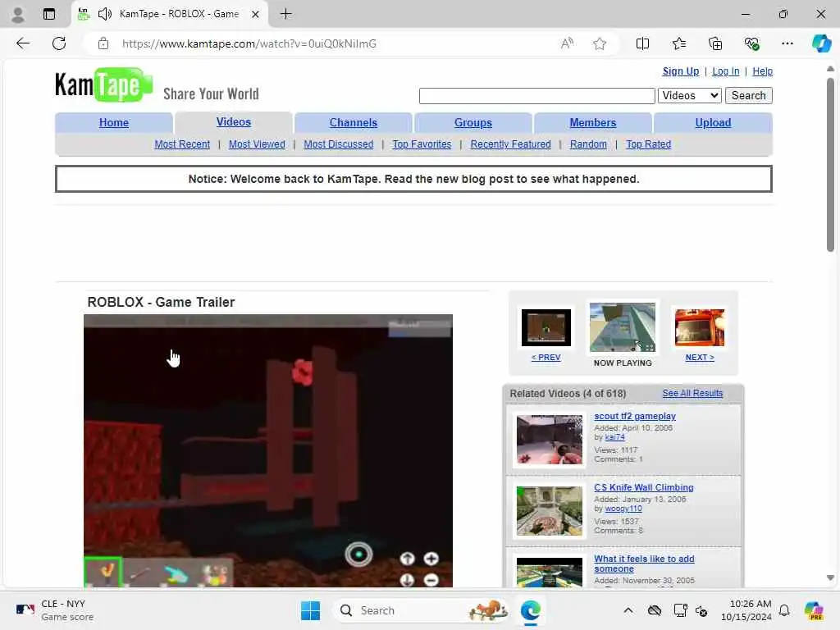This screenshot has height=630, width=840.
Task: Add page to favorites with star icon
Action: (600, 43)
